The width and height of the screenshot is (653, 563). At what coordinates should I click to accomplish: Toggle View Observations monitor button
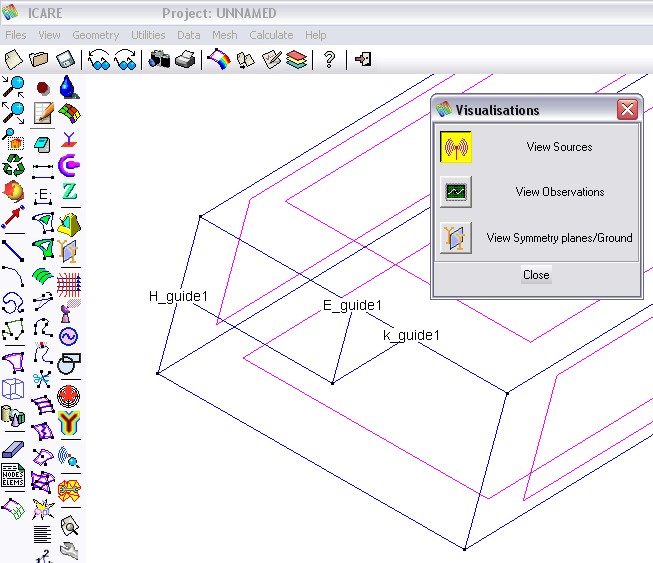point(456,192)
